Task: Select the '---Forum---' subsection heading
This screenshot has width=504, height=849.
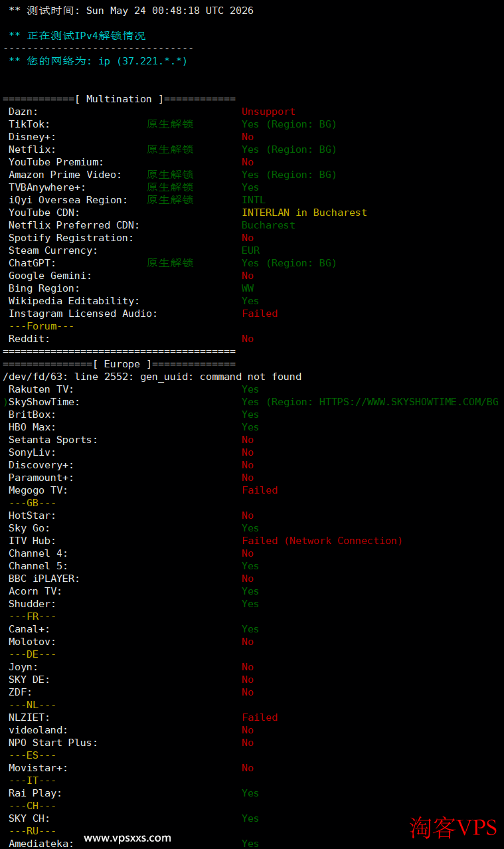Action: point(41,326)
